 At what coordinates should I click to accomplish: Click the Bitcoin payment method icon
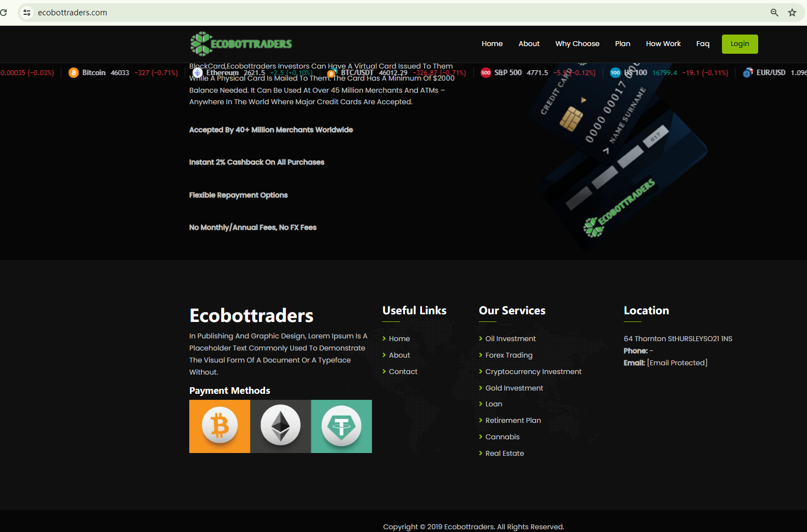(219, 426)
